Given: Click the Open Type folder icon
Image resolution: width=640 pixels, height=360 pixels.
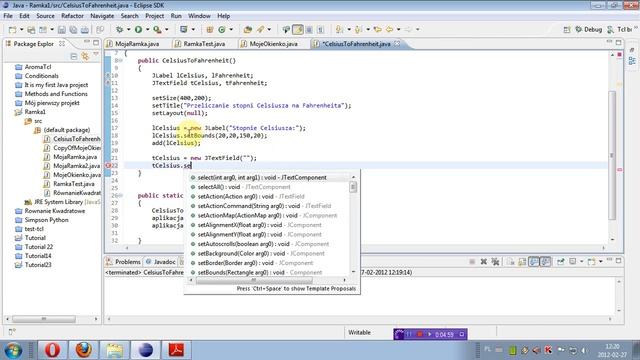Looking at the screenshot, I should 247,29.
